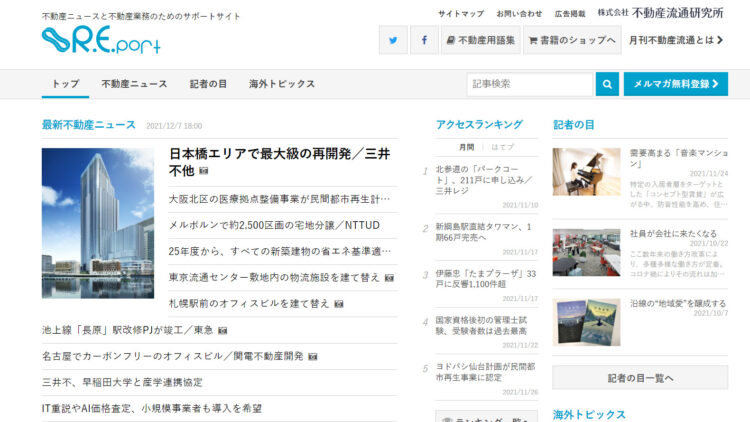
Task: Click the R.E.port site logo
Action: (x=101, y=40)
